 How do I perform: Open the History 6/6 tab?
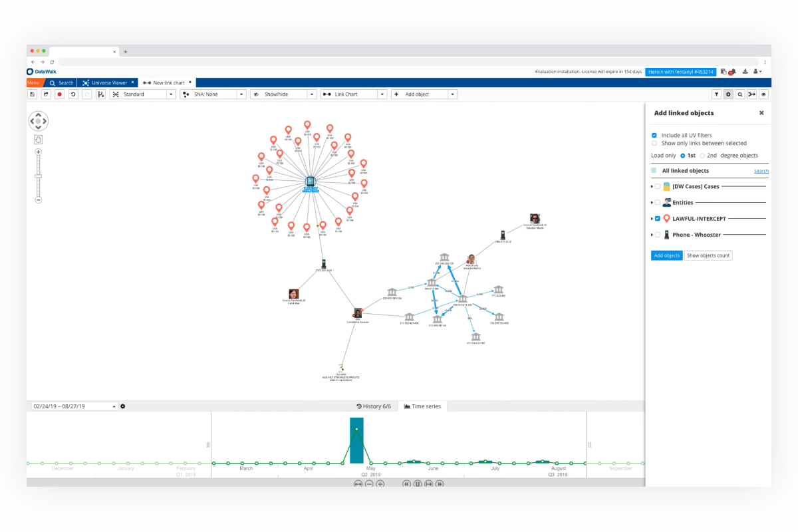[x=374, y=406]
